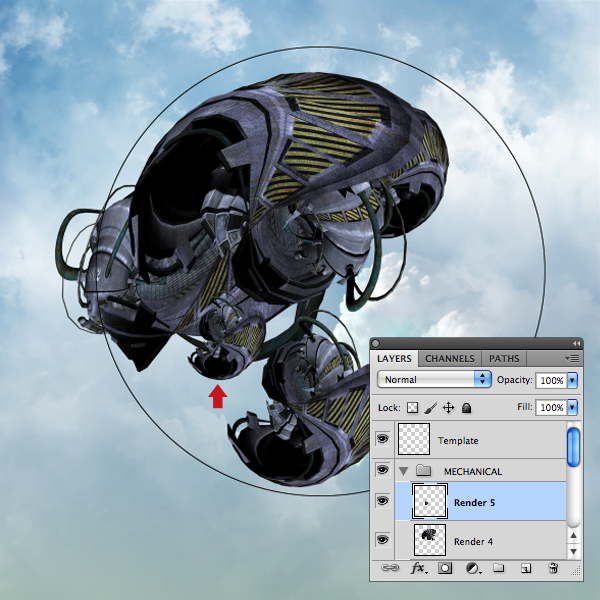Select the Render 5 layer name
Image resolution: width=600 pixels, height=600 pixels.
[x=474, y=503]
